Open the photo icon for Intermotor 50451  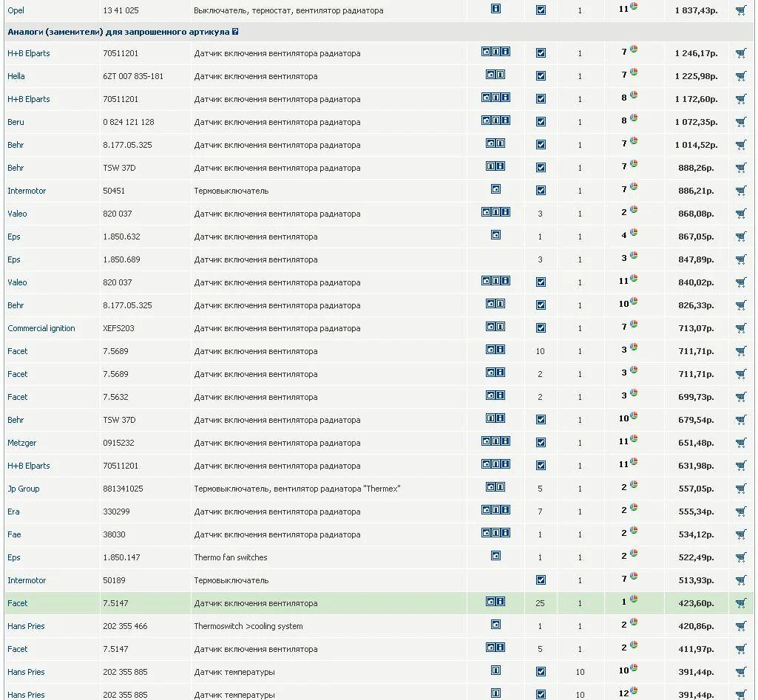tap(495, 189)
